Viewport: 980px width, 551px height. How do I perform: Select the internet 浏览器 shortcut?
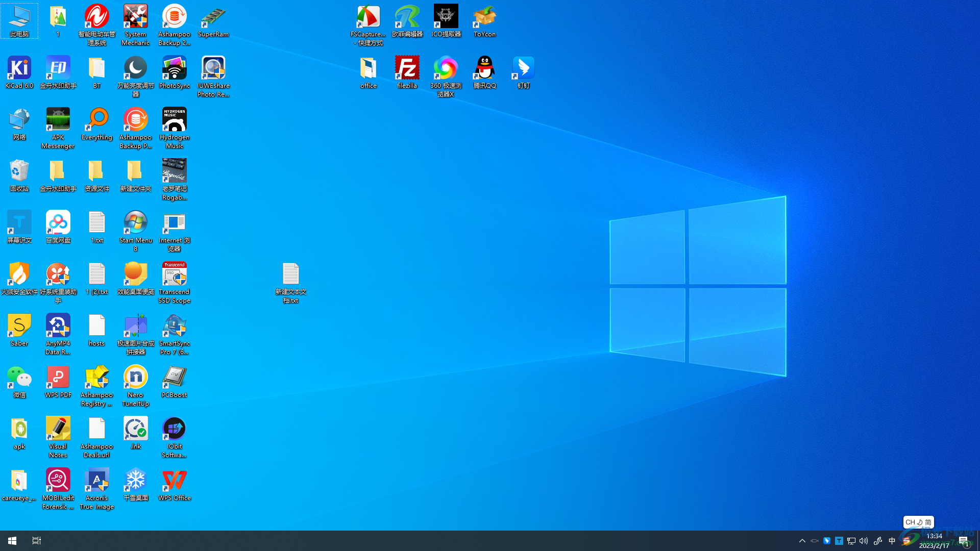pos(175,231)
